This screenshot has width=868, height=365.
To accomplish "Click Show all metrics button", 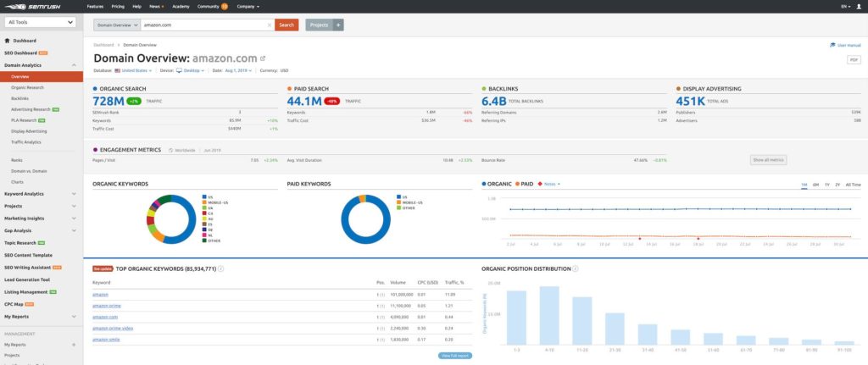I will pos(768,160).
